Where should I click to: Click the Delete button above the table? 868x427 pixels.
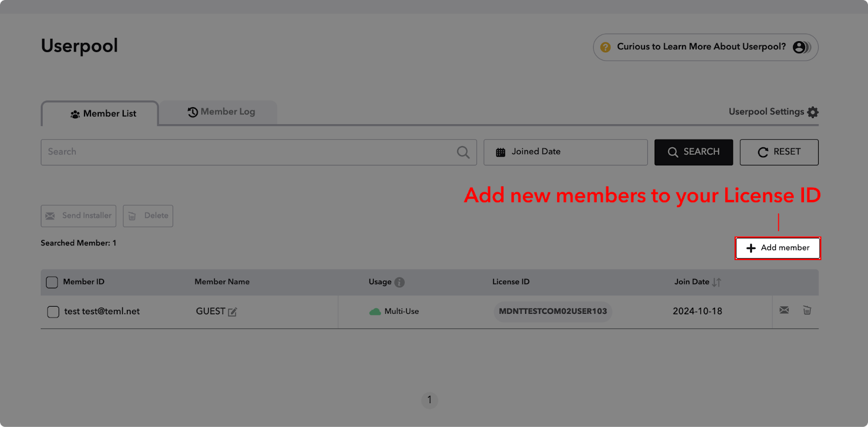click(x=148, y=216)
